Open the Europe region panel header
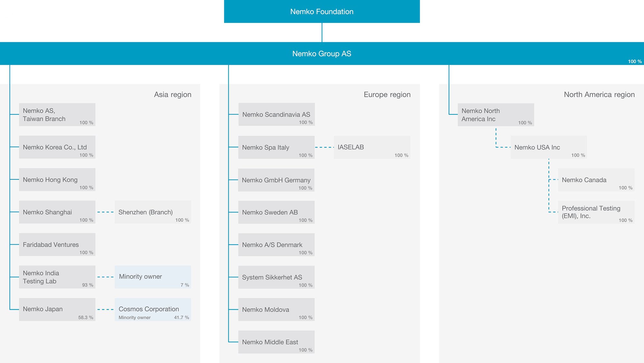 pos(387,94)
